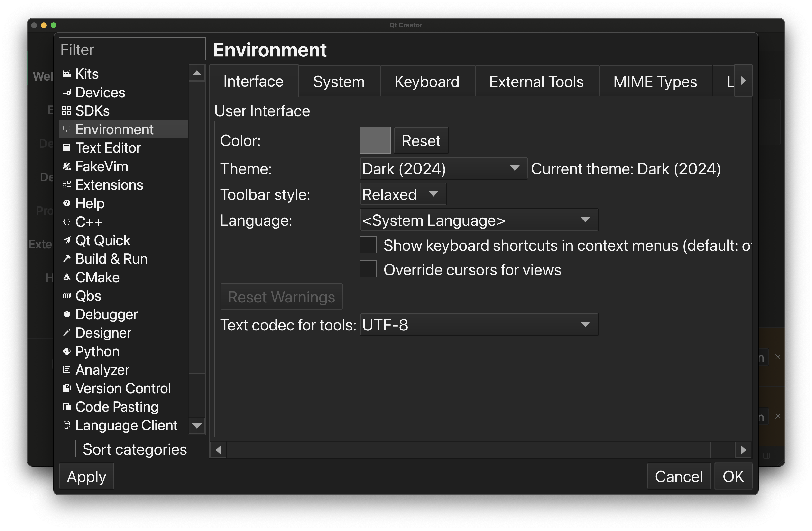
Task: Choose the FakeVim icon
Action: click(x=67, y=166)
